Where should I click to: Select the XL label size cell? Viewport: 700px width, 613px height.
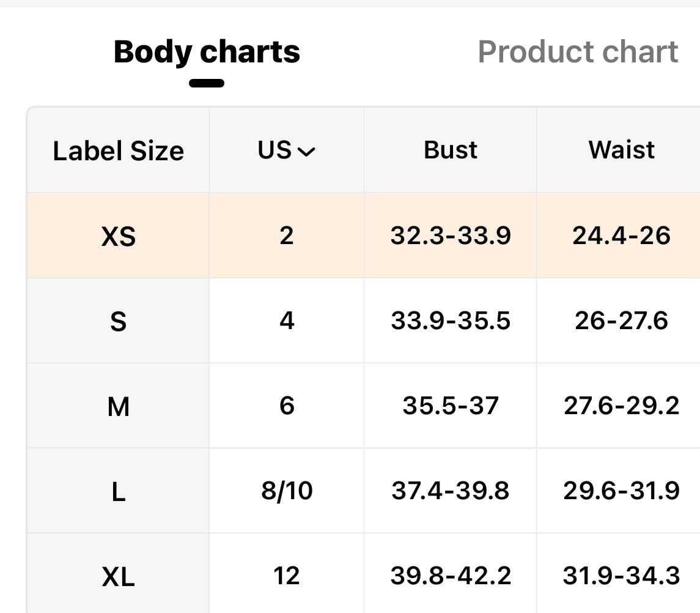tap(118, 576)
